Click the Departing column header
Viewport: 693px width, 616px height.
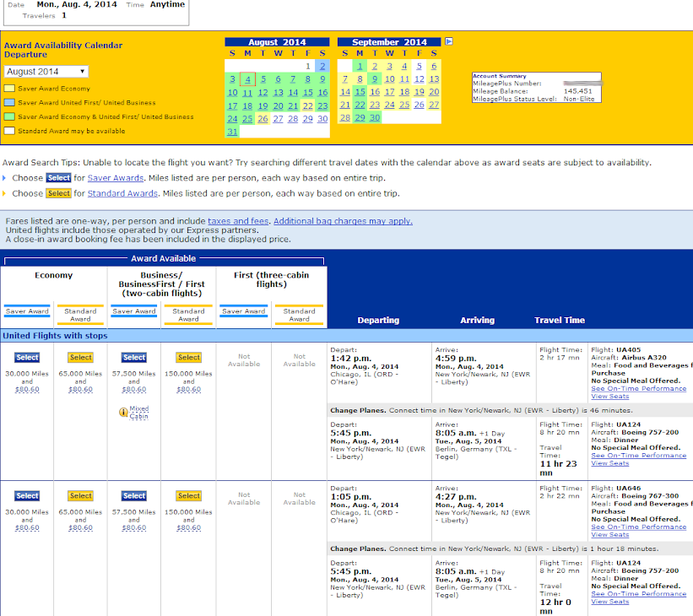click(378, 321)
